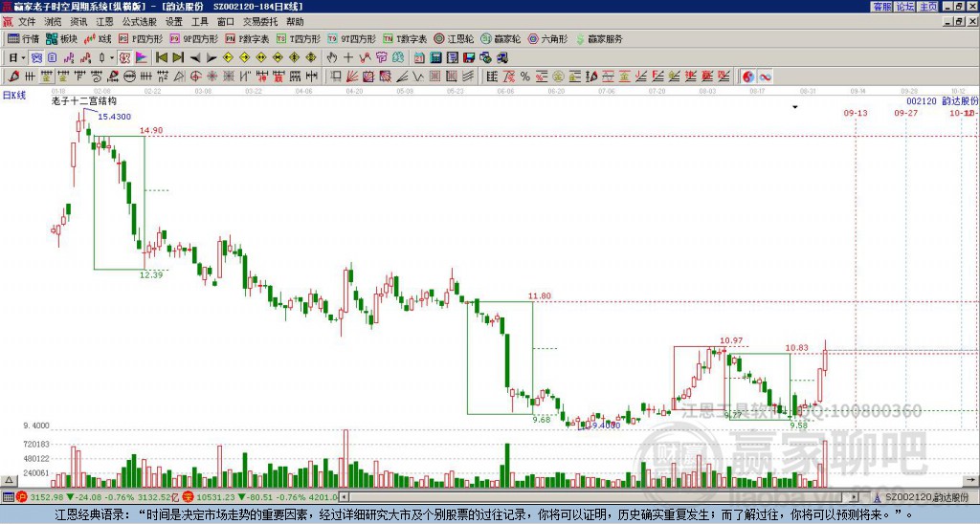The image size is (980, 524).
Task: Open the 板块 sector view
Action: click(61, 38)
